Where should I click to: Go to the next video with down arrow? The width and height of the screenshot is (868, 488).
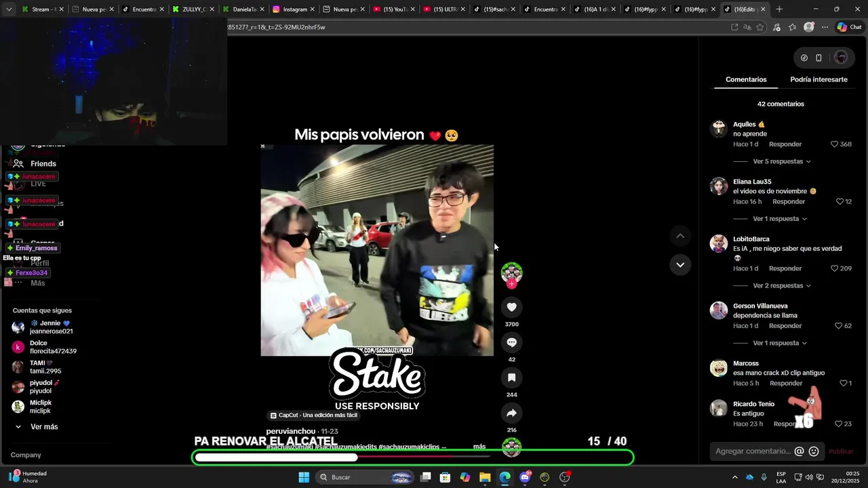pos(680,264)
